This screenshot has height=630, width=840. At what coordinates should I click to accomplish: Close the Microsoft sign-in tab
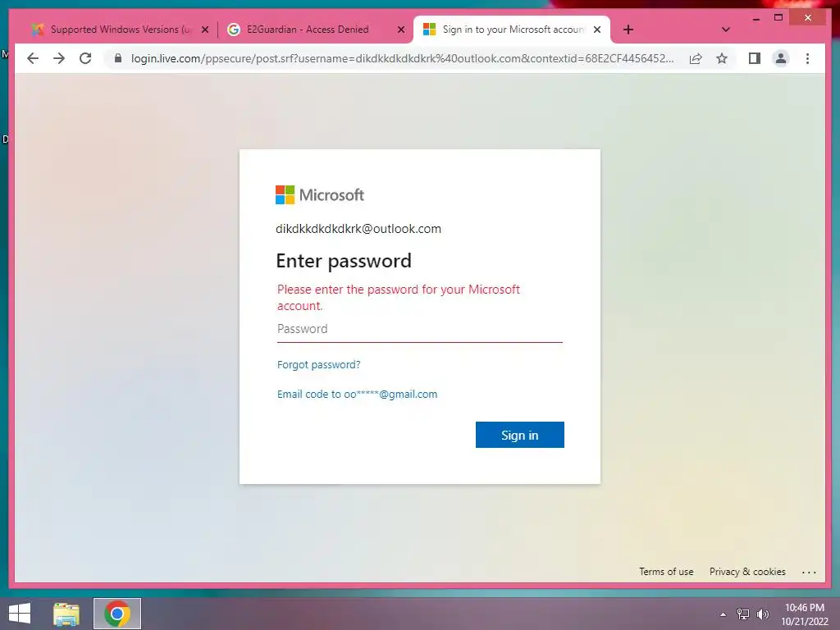597,30
